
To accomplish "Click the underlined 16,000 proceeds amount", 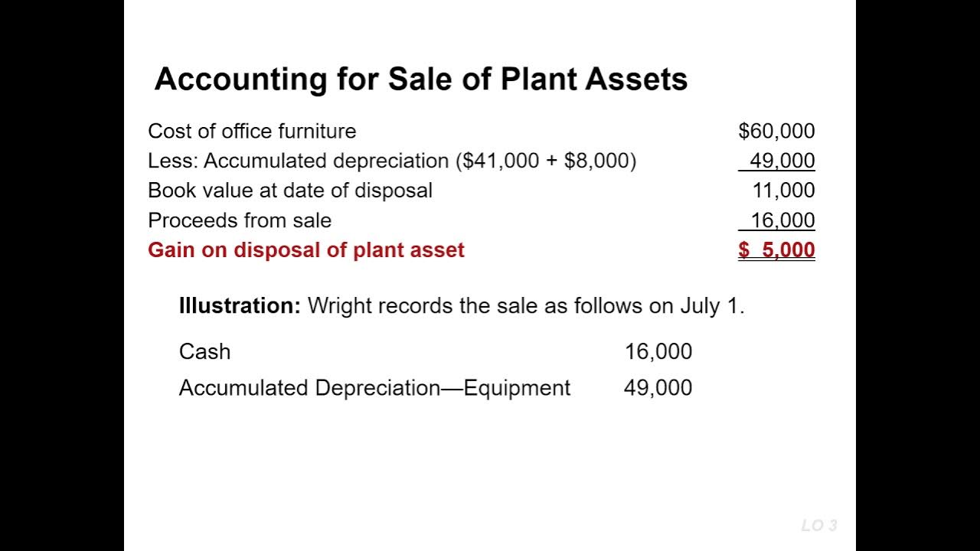I will coord(782,220).
